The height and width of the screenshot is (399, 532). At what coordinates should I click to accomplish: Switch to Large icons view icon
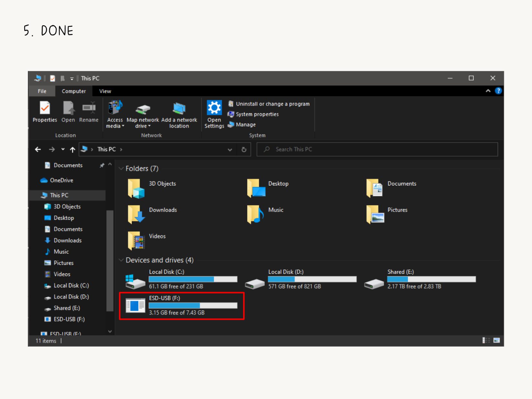(x=497, y=340)
